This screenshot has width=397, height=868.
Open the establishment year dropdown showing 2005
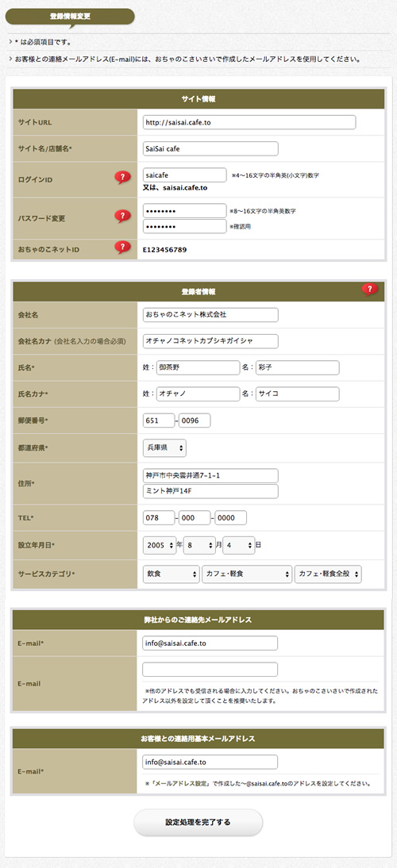click(x=160, y=545)
